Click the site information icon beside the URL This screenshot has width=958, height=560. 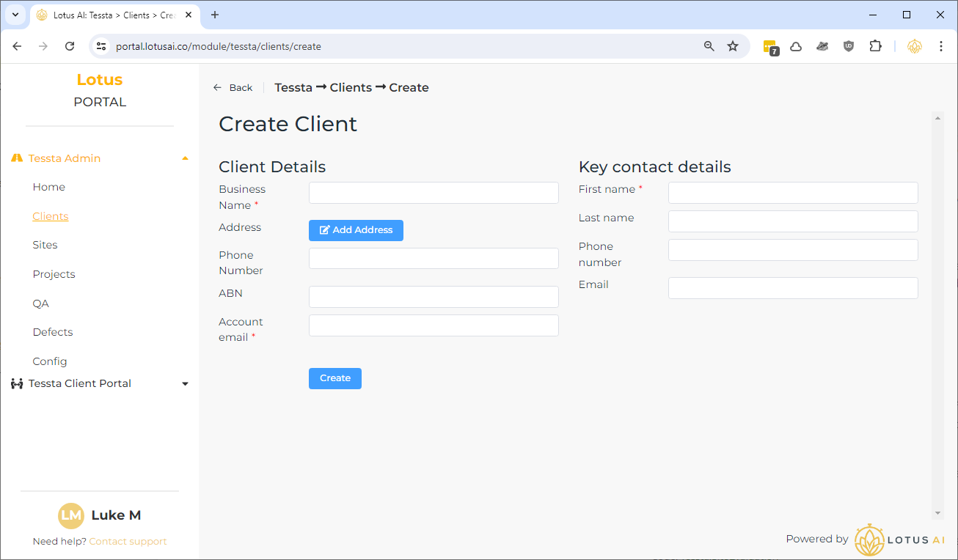(102, 46)
